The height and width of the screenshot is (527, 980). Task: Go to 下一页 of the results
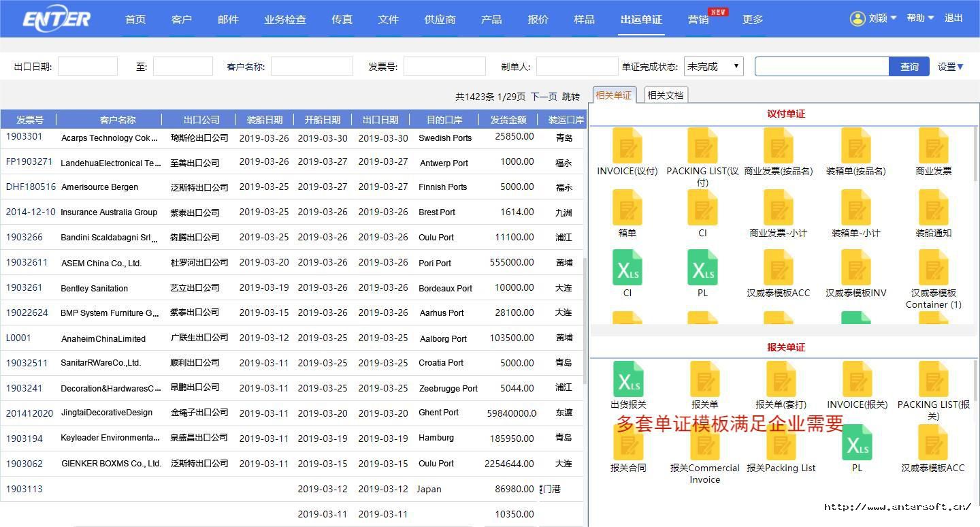pos(544,97)
